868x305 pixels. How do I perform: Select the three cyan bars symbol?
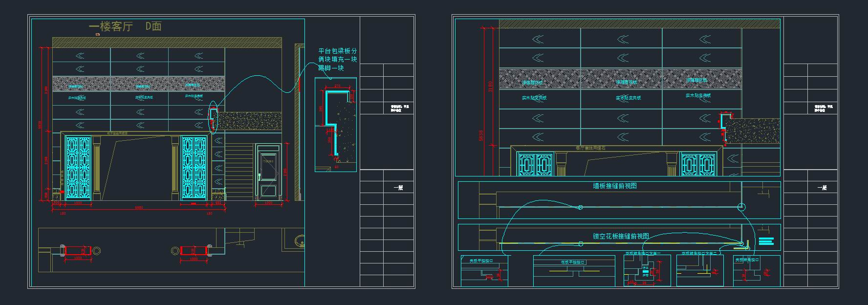766,240
